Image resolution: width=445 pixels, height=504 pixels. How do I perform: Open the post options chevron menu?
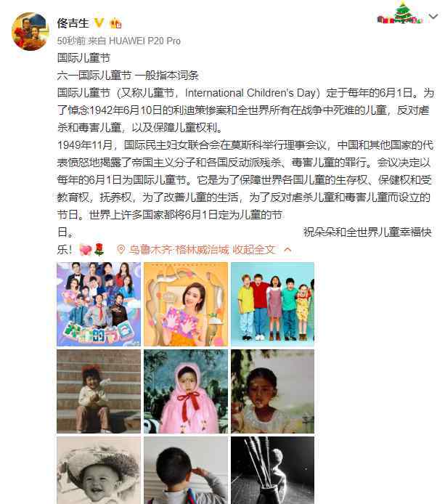[433, 16]
